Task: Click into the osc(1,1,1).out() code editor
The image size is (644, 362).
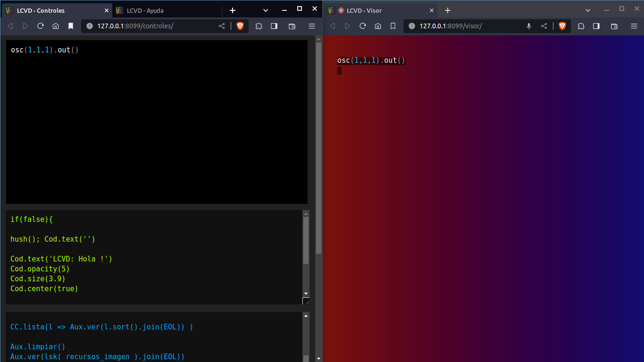Action: [x=157, y=122]
